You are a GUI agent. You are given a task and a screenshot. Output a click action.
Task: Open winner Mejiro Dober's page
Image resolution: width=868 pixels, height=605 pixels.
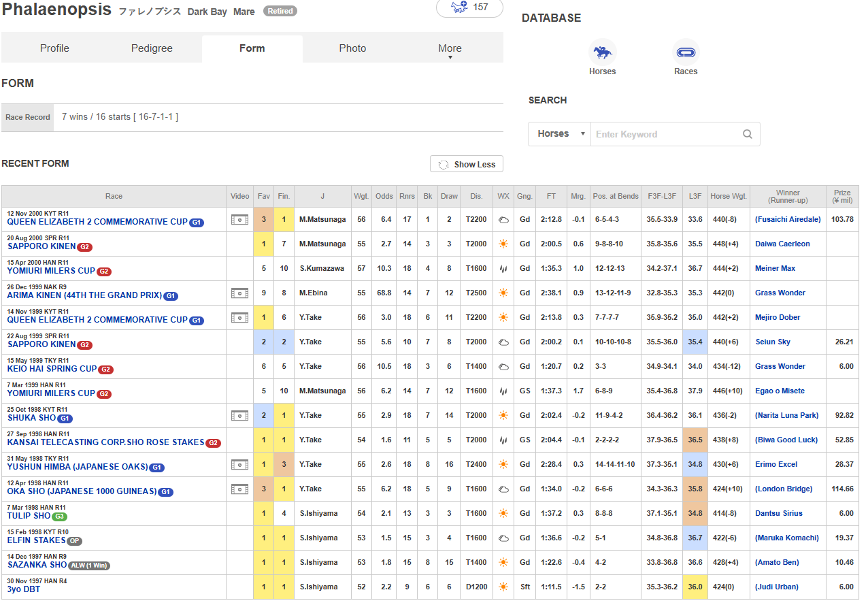click(778, 317)
